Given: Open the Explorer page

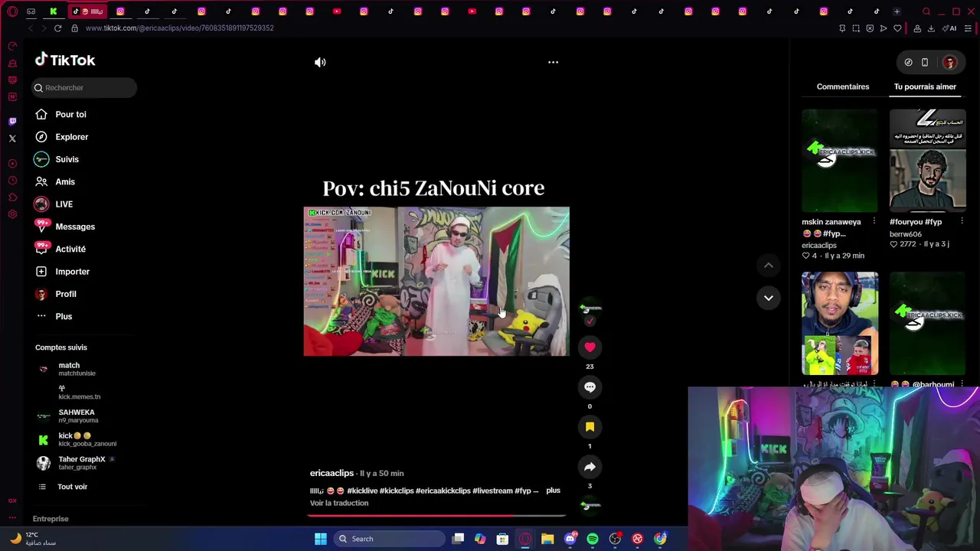Looking at the screenshot, I should (x=61, y=137).
